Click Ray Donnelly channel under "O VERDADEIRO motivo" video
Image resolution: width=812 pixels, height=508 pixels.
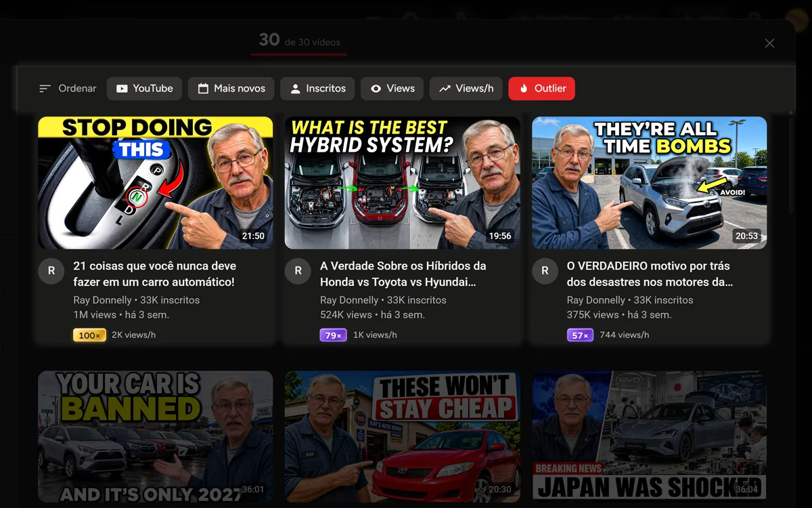point(597,300)
